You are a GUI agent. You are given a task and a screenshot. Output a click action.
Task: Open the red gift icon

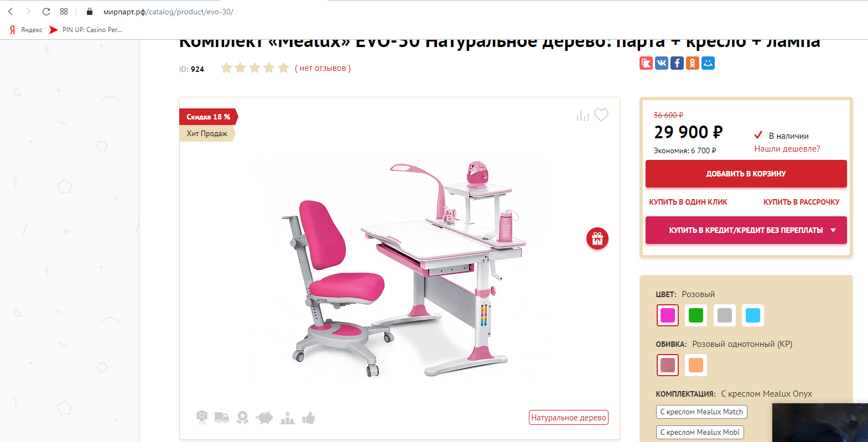click(x=597, y=238)
